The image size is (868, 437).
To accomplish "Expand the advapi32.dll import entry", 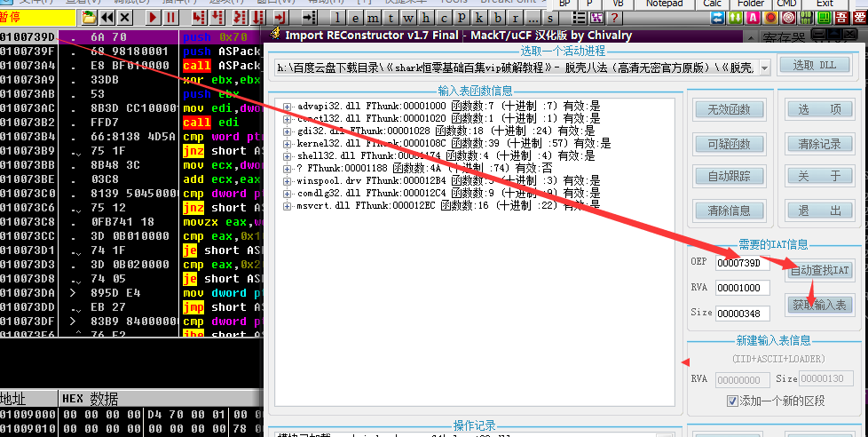I will point(287,107).
